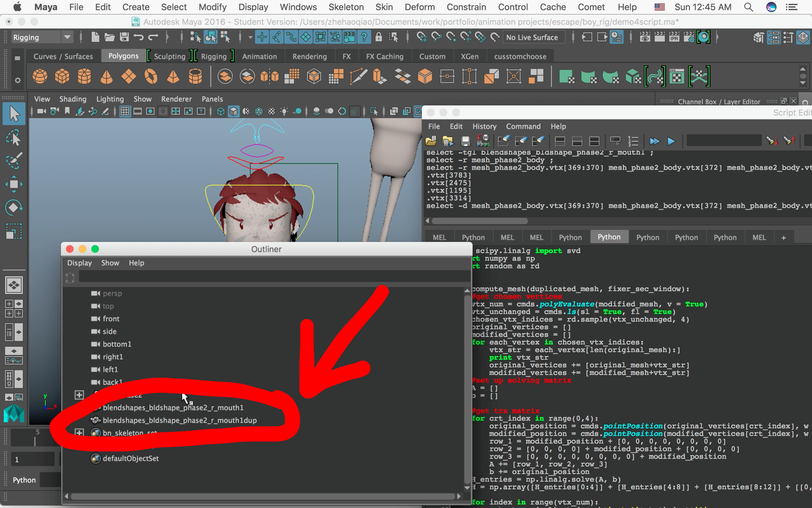Viewport: 812px width, 508px height.
Task: Click the Save Scene disk icon
Action: pos(124,37)
